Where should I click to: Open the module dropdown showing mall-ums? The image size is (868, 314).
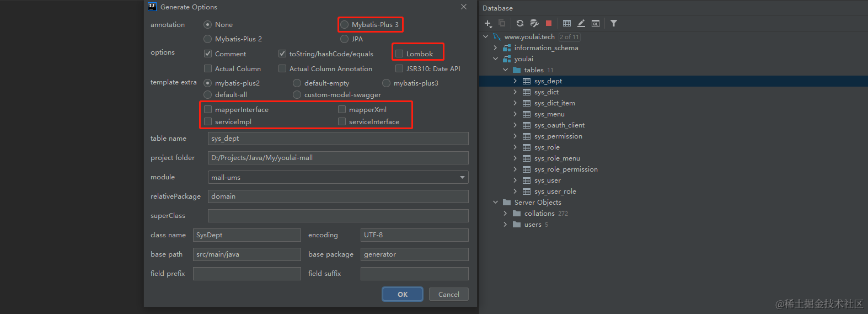coord(338,177)
